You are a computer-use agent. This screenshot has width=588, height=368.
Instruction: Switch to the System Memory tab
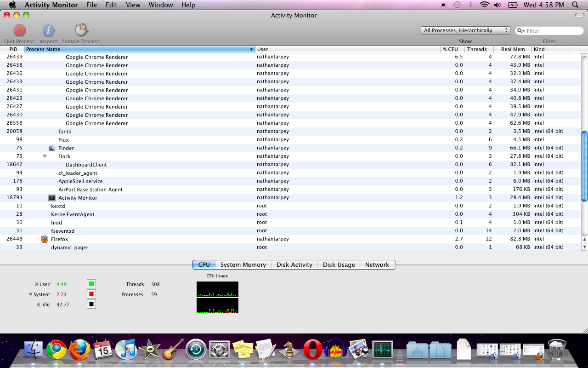tap(243, 265)
